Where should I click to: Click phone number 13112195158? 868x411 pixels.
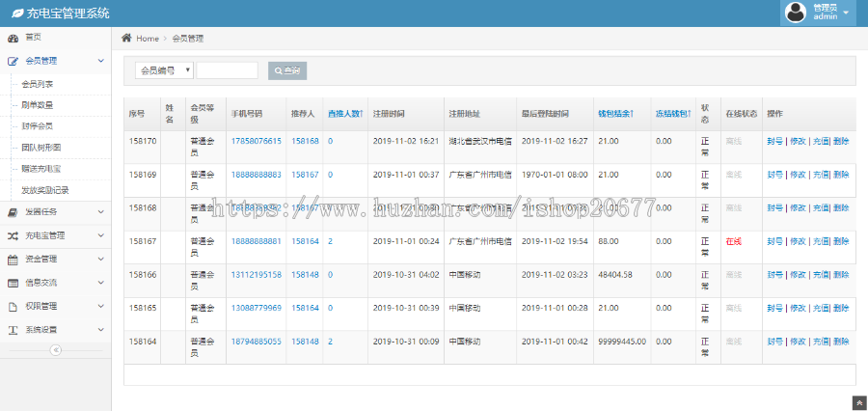coord(257,275)
